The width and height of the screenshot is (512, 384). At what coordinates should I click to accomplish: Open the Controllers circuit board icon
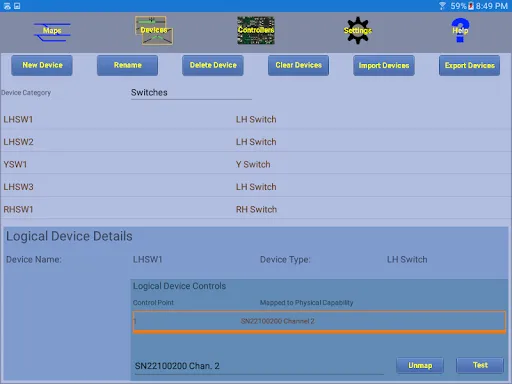[x=256, y=30]
